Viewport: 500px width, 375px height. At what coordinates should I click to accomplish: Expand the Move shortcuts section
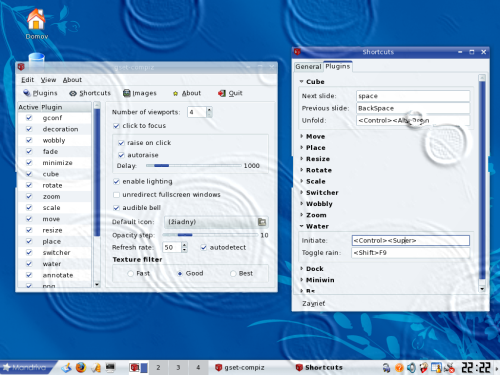click(x=301, y=136)
